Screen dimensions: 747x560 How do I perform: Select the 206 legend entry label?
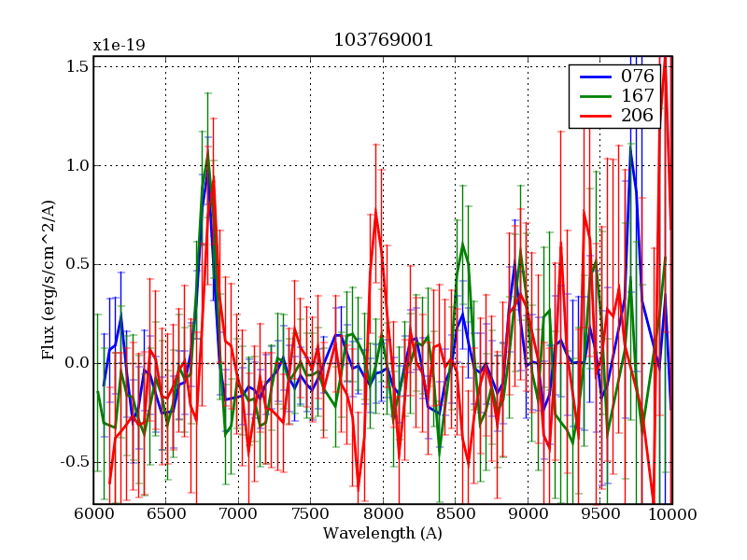(x=638, y=116)
